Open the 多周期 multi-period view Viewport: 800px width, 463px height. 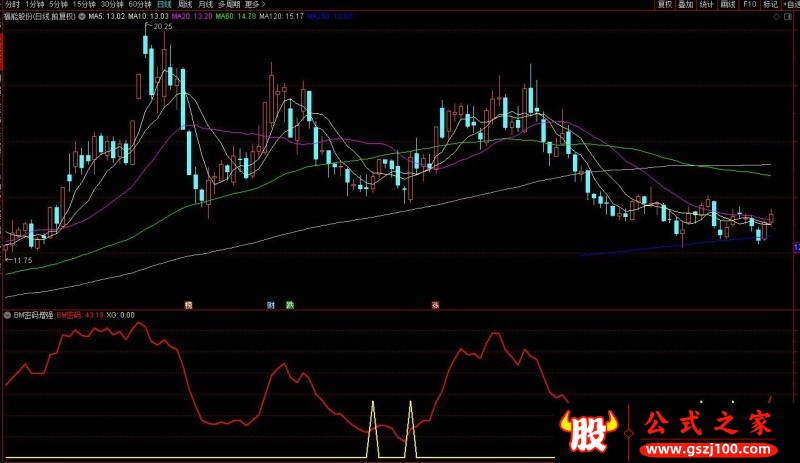[229, 5]
